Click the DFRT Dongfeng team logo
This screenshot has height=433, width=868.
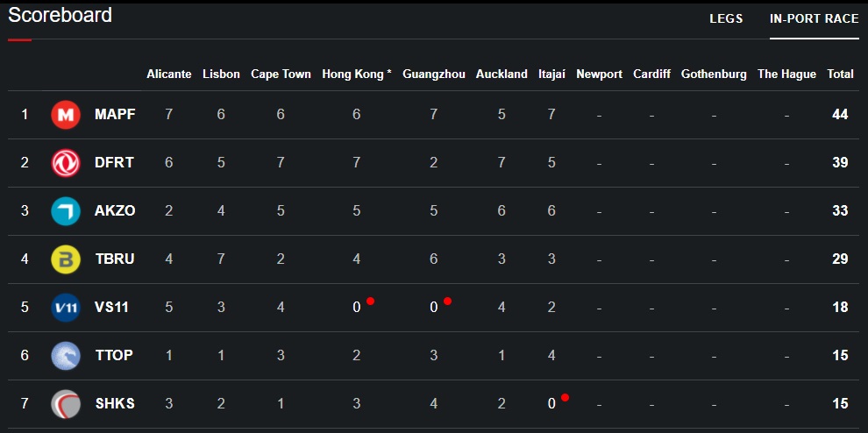pos(66,163)
